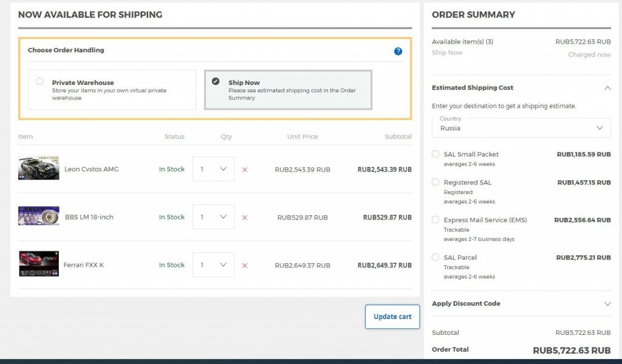
Task: Open quantity dropdown for Ferrari FXX K
Action: 213,265
